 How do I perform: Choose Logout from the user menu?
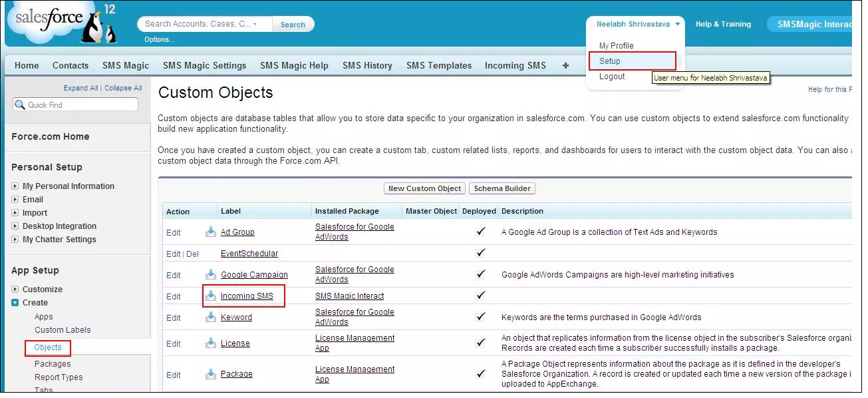pos(612,77)
